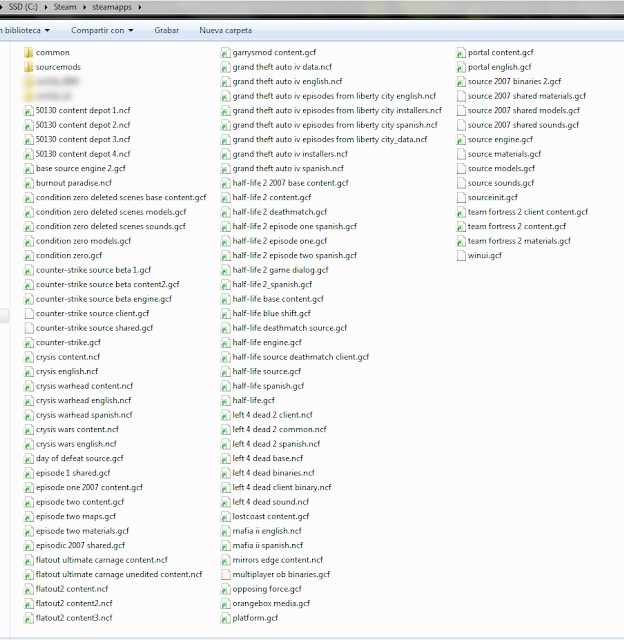
Task: Select the file "portal english.gcf"
Action: pyautogui.click(x=500, y=67)
